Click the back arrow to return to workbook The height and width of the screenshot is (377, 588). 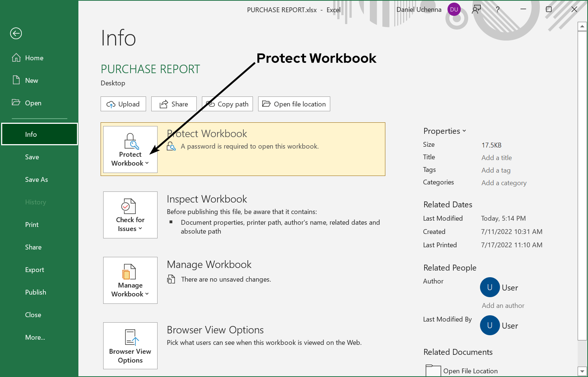click(x=16, y=34)
